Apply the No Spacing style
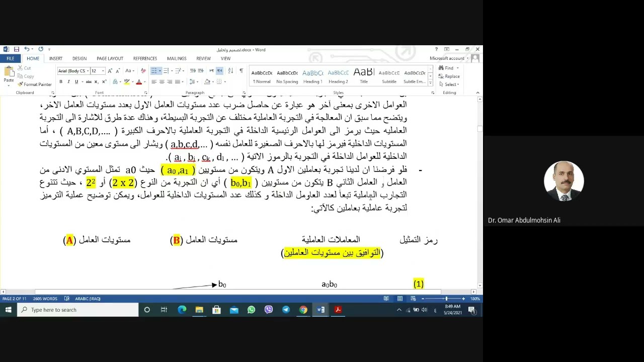Image resolution: width=644 pixels, height=362 pixels. (287, 76)
